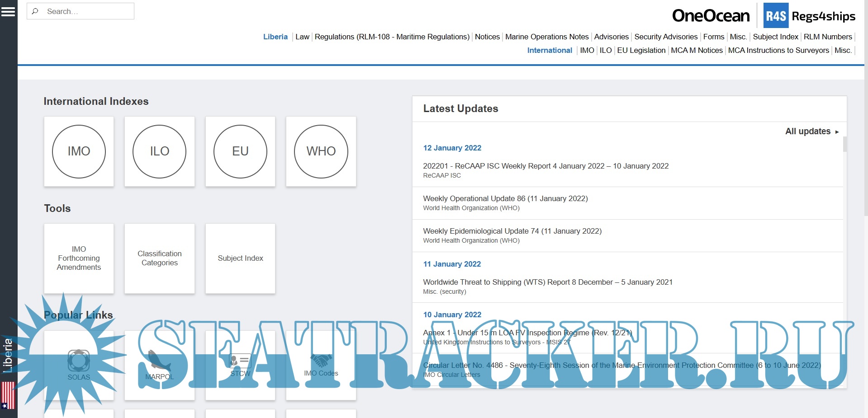Viewport: 868px width, 418px height.
Task: Click the MARPOL fish icon tile
Action: point(159,361)
